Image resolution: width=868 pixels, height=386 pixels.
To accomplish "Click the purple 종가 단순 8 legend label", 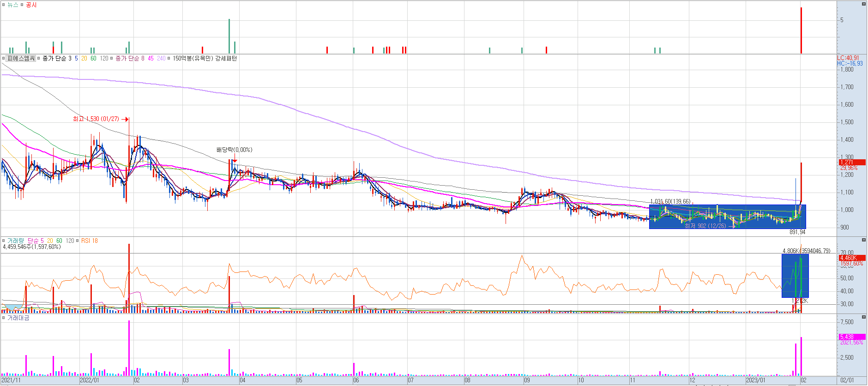I will [130, 58].
